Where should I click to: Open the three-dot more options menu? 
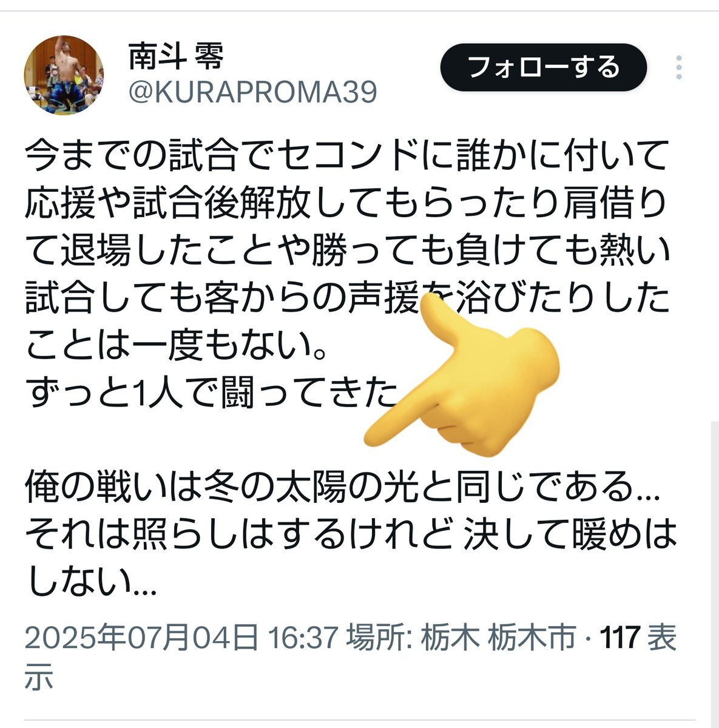coord(678,67)
